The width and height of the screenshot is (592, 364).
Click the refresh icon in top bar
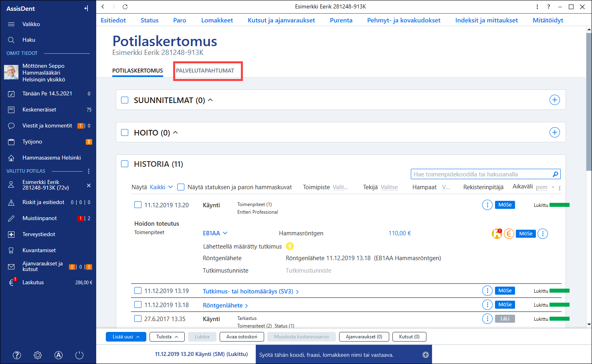pos(125,7)
